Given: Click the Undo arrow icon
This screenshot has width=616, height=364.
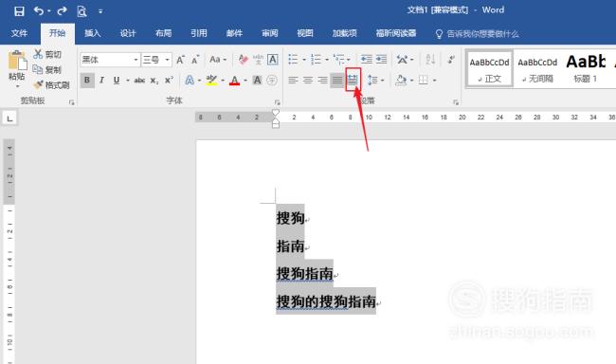Looking at the screenshot, I should (39, 11).
